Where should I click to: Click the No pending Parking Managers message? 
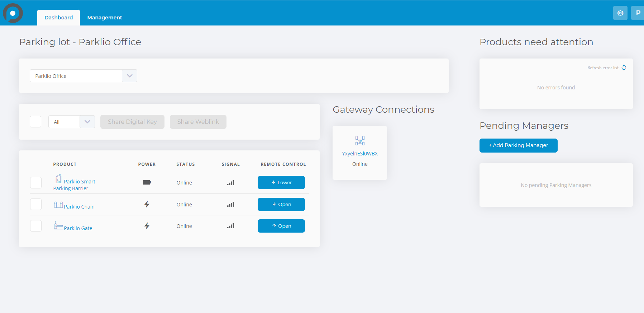pyautogui.click(x=556, y=185)
